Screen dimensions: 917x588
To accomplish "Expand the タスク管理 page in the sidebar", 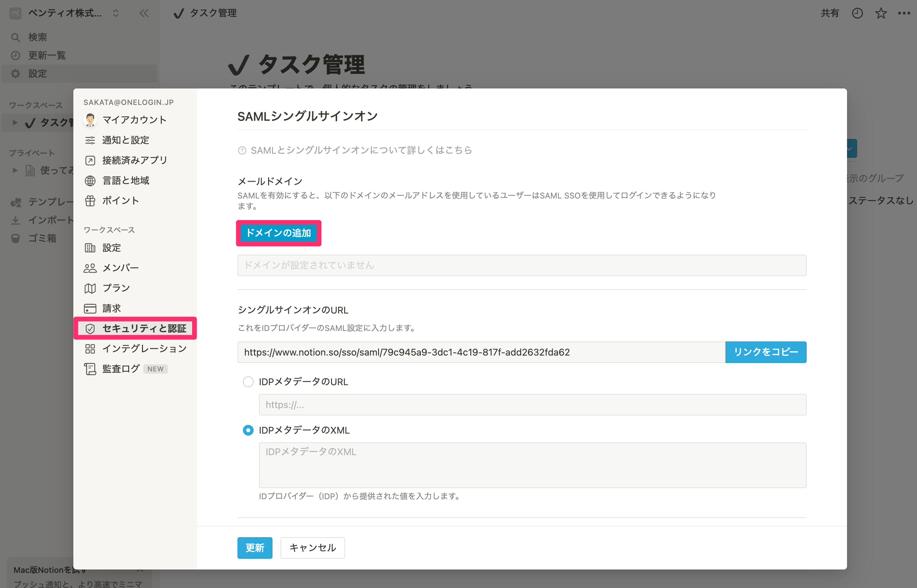I will 15,122.
